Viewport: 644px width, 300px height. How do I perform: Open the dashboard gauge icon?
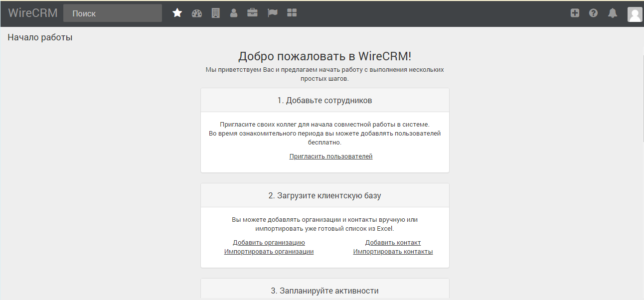pos(197,13)
